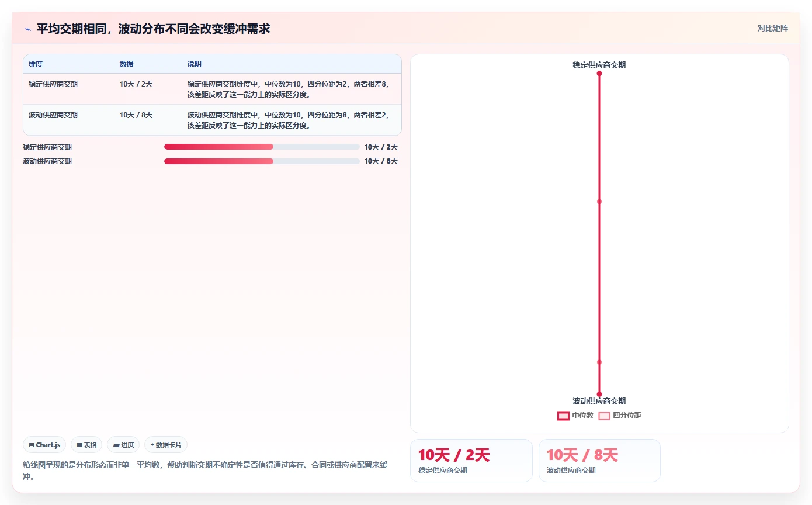Click the Chart.js tag chip
The image size is (812, 505).
[44, 445]
